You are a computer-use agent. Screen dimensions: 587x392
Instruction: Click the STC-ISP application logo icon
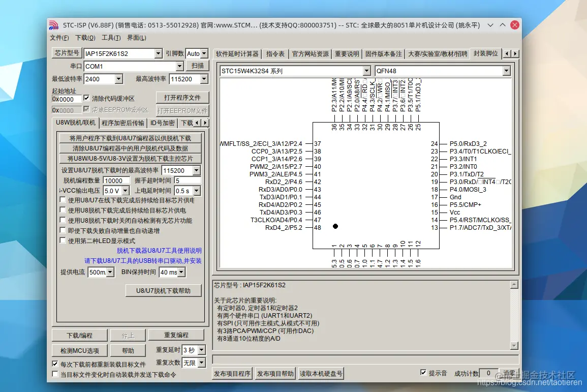[x=54, y=25]
